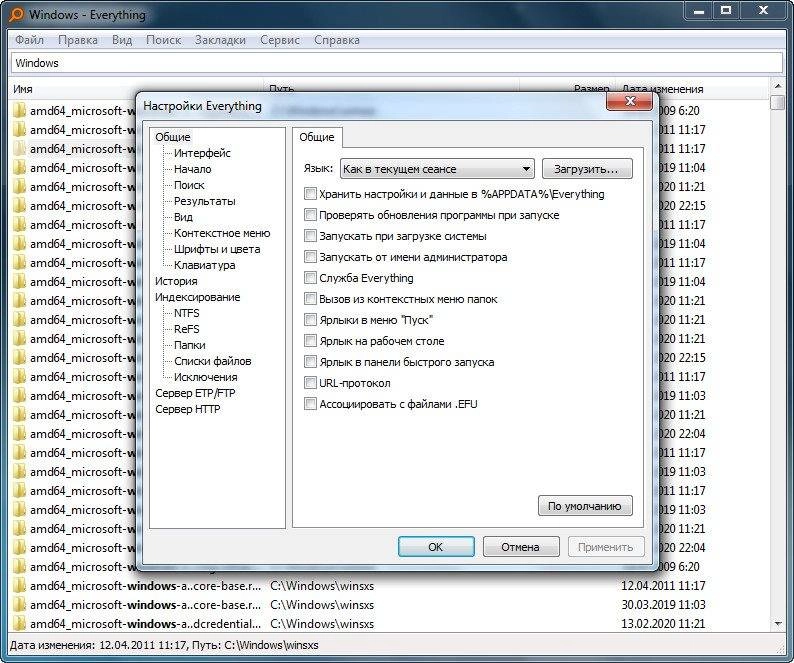Open the Поиск menu in menu bar
Screen dimensions: 794x663
[163, 40]
